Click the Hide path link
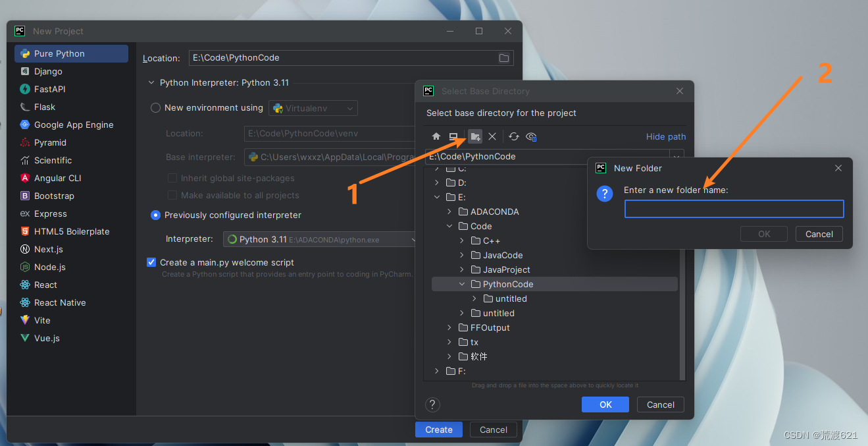Image resolution: width=868 pixels, height=446 pixels. 666,136
